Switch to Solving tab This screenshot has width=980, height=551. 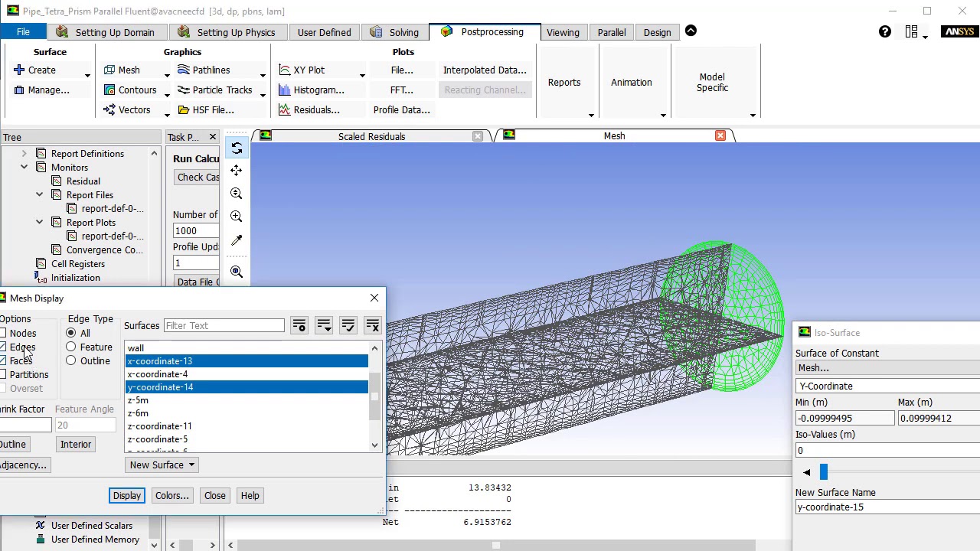395,32
